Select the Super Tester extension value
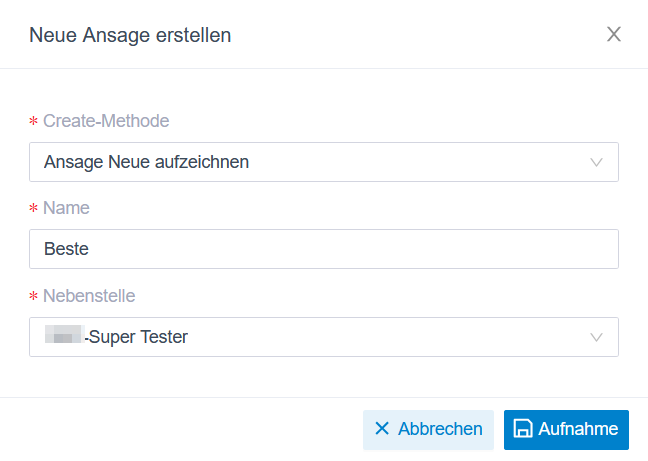 pos(137,337)
